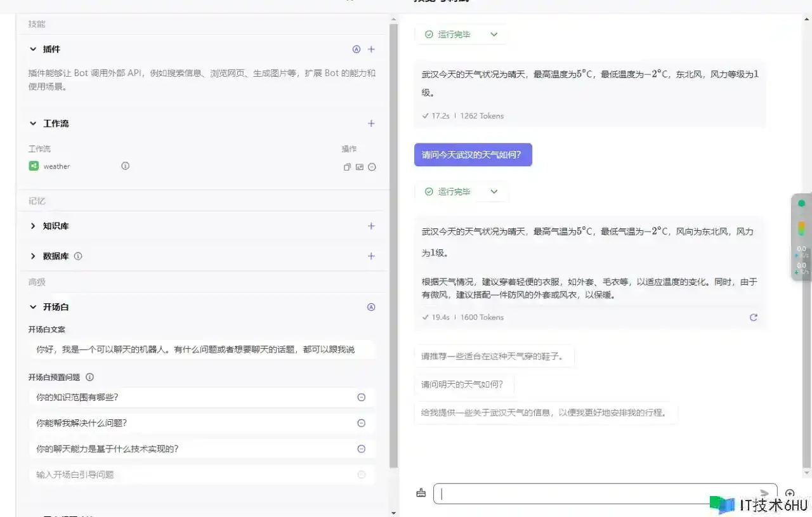Expand the 知识库 section
The height and width of the screenshot is (517, 812).
[33, 226]
